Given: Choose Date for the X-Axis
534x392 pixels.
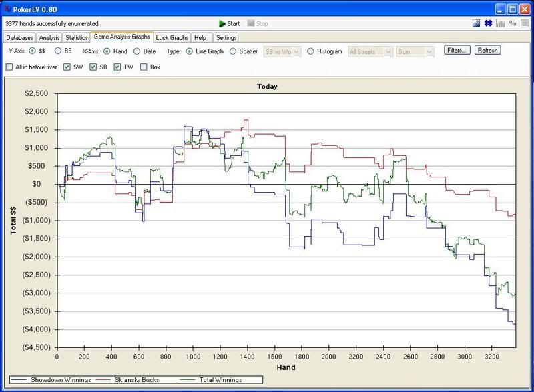Looking at the screenshot, I should pyautogui.click(x=137, y=51).
